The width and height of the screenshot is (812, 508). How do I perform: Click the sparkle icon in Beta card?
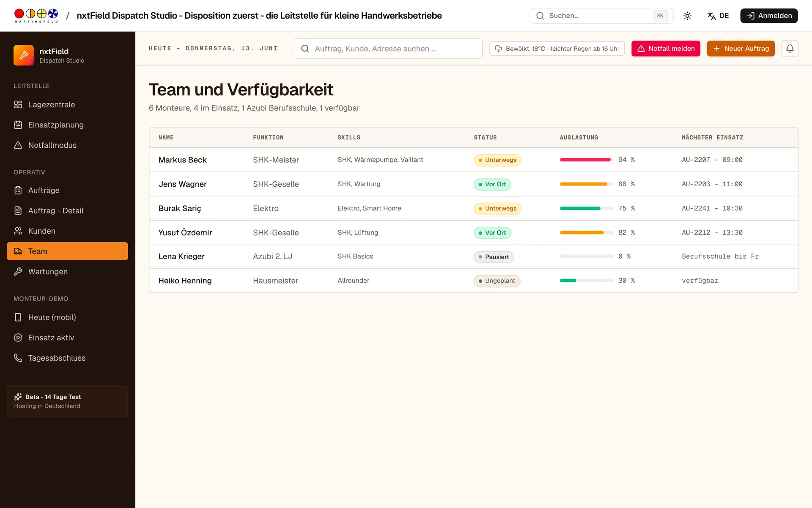click(x=18, y=397)
